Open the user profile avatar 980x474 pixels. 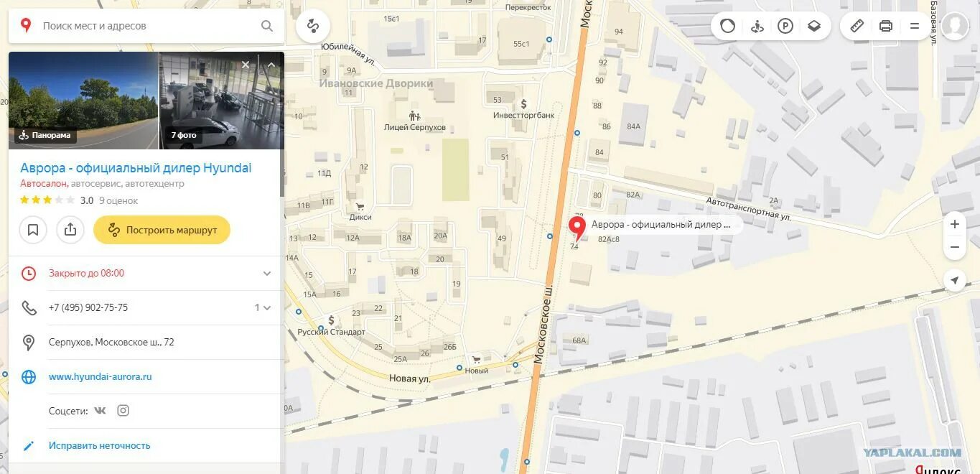pyautogui.click(x=955, y=26)
